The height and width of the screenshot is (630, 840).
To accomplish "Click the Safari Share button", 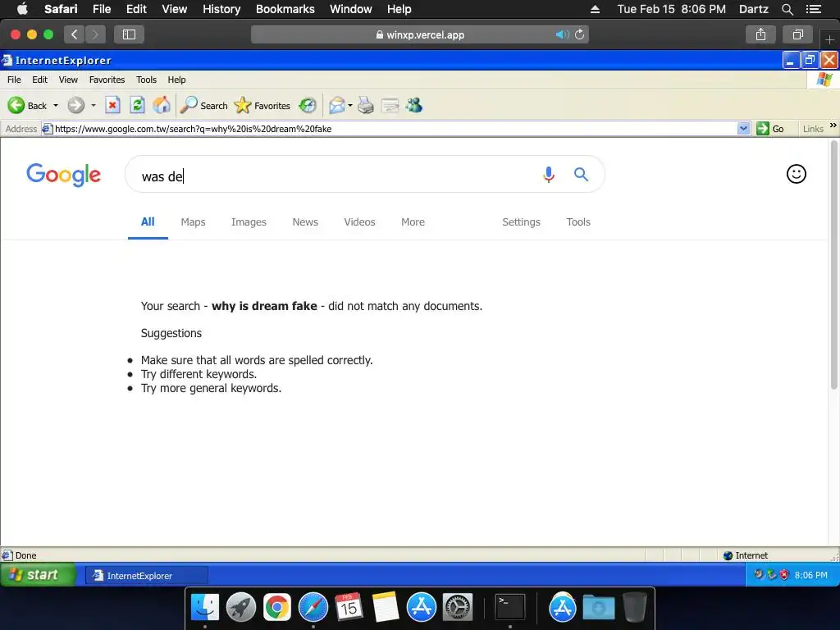I will pyautogui.click(x=760, y=34).
